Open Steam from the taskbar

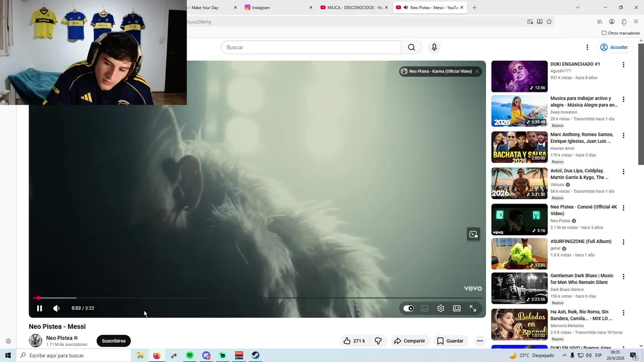coord(256,355)
